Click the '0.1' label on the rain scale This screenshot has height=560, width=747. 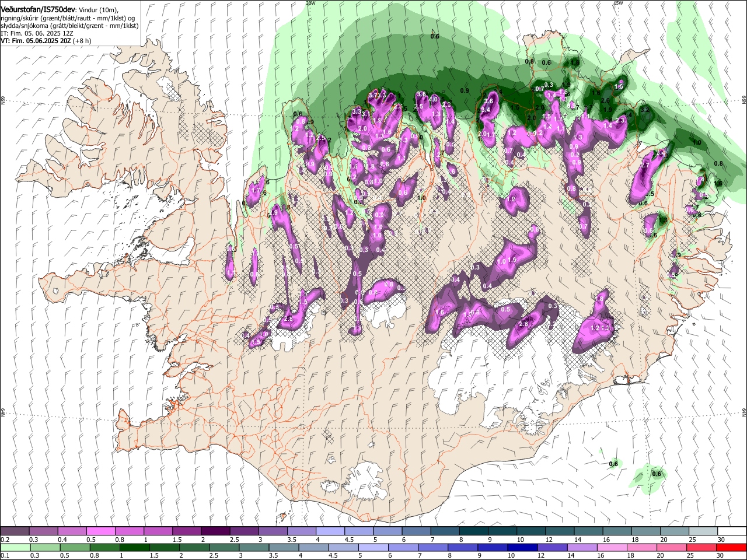[x=5, y=556]
